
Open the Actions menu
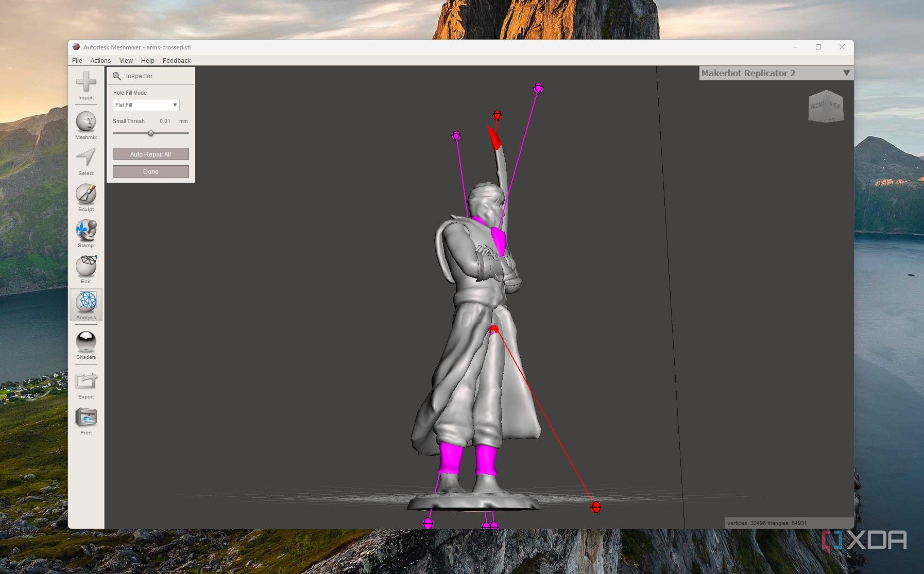tap(100, 60)
